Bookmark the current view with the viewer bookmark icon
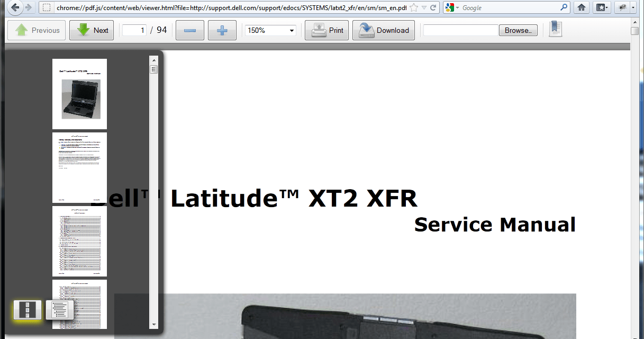This screenshot has width=644, height=339. [x=555, y=29]
